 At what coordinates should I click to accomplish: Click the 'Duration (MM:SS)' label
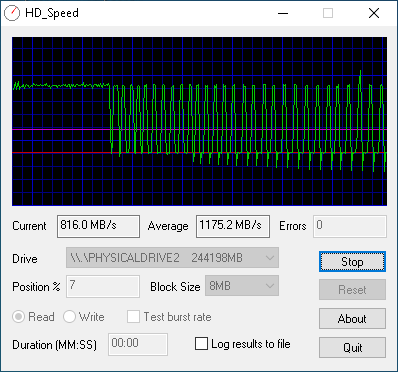pyautogui.click(x=54, y=345)
